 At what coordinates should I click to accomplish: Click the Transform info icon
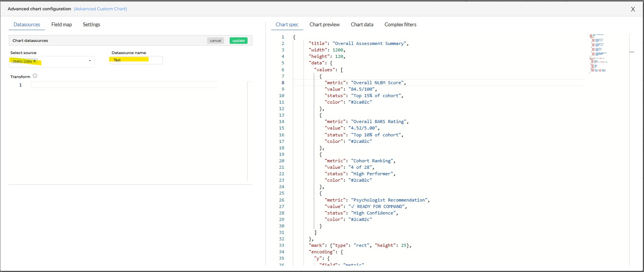coord(35,76)
